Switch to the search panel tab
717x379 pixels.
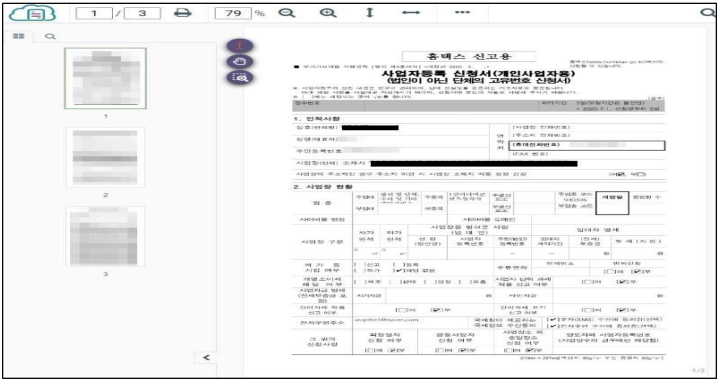[x=50, y=36]
